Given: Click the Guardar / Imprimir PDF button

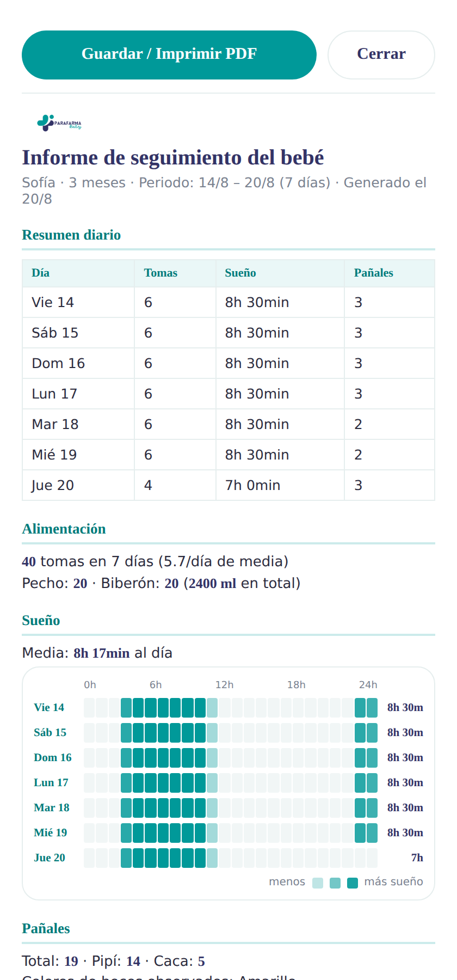Looking at the screenshot, I should [169, 55].
